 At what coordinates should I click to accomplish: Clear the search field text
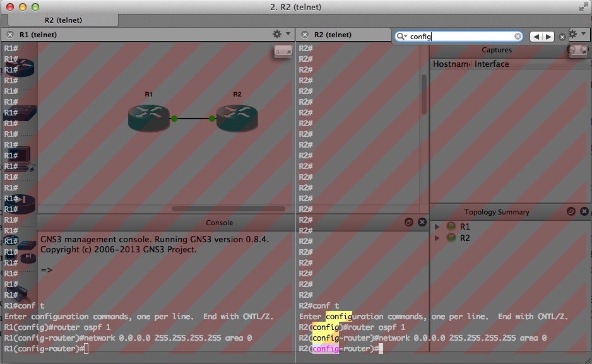[518, 37]
